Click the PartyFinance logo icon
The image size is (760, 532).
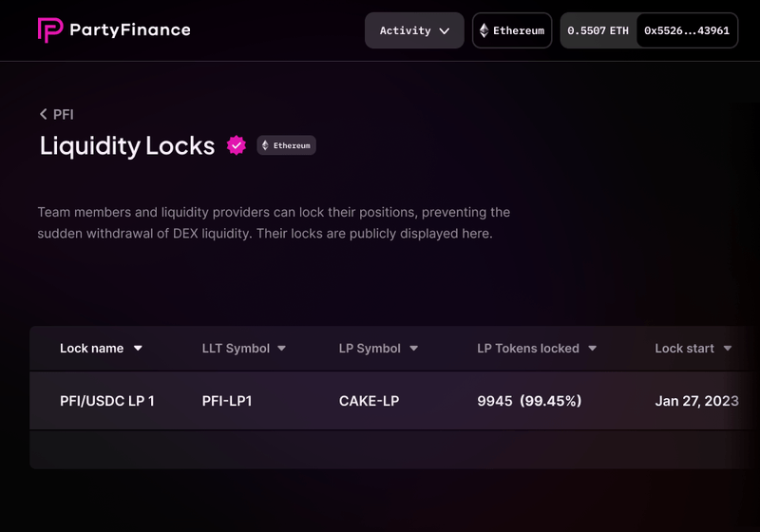pos(50,30)
